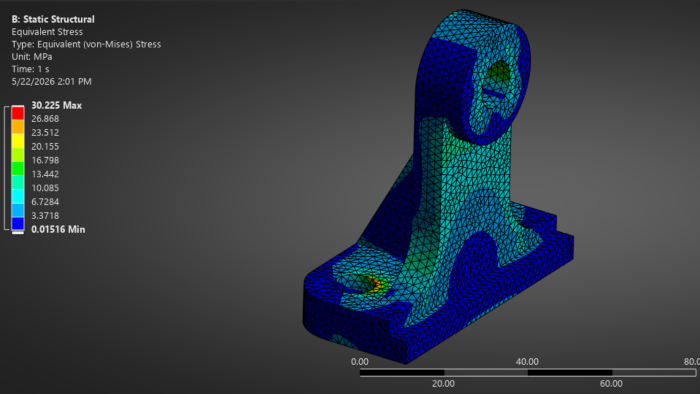Select the orange legend color band
This screenshot has height=394, width=700.
click(x=18, y=127)
